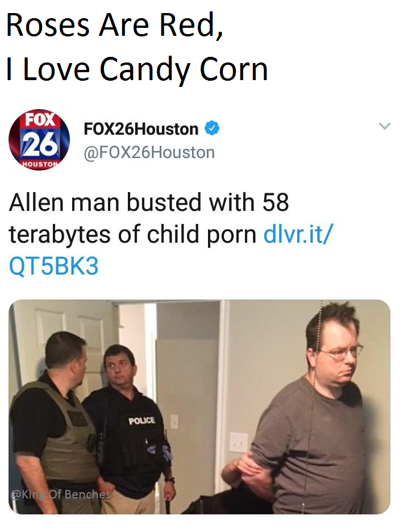
Task: Click the POLICE label on the black vest
Action: click(142, 421)
